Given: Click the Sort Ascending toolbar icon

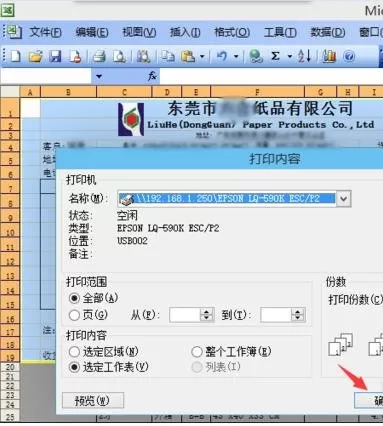Looking at the screenshot, I should point(304,56).
